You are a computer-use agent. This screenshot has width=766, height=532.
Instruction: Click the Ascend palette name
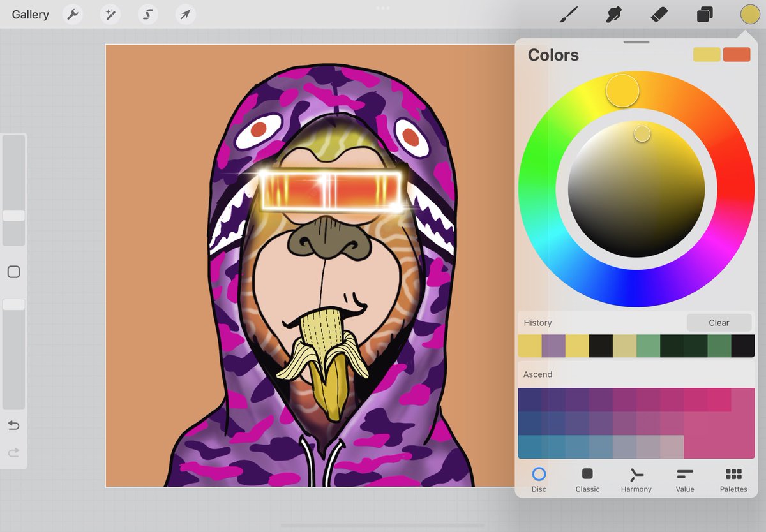(x=537, y=374)
